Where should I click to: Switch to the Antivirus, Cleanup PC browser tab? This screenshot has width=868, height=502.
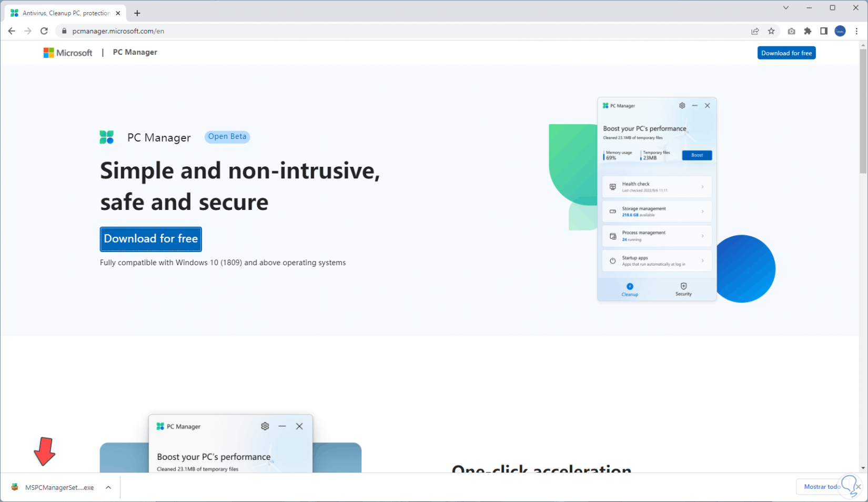(63, 13)
